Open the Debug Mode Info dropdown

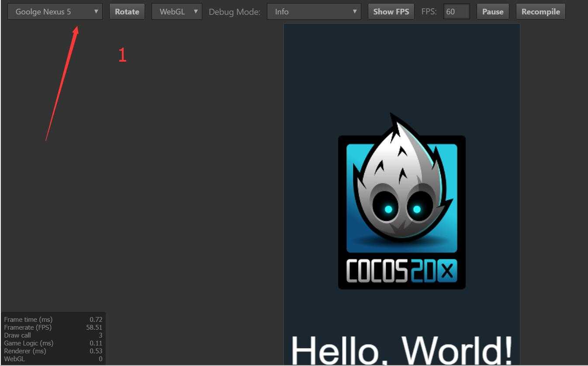(x=314, y=12)
